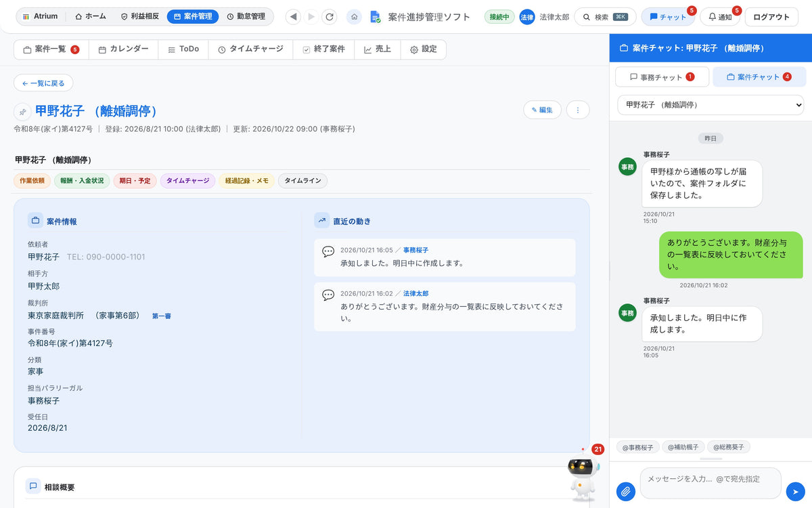Switch to ホーム in top navigation
This screenshot has height=508, width=812.
pos(91,16)
